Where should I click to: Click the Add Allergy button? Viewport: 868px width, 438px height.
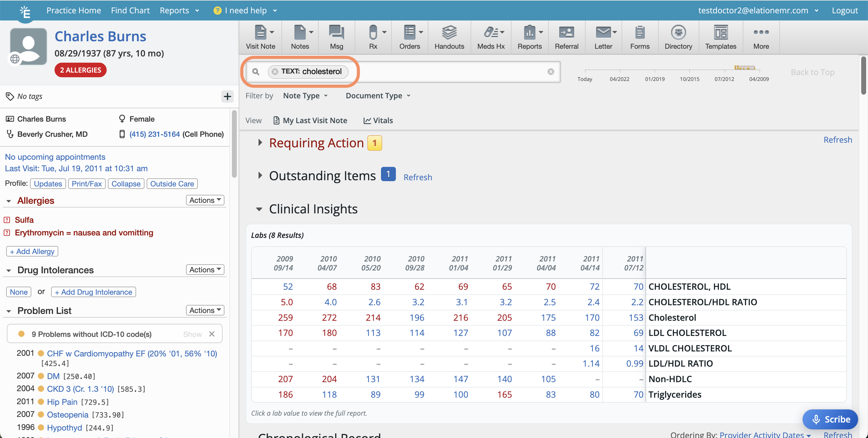pyautogui.click(x=32, y=251)
